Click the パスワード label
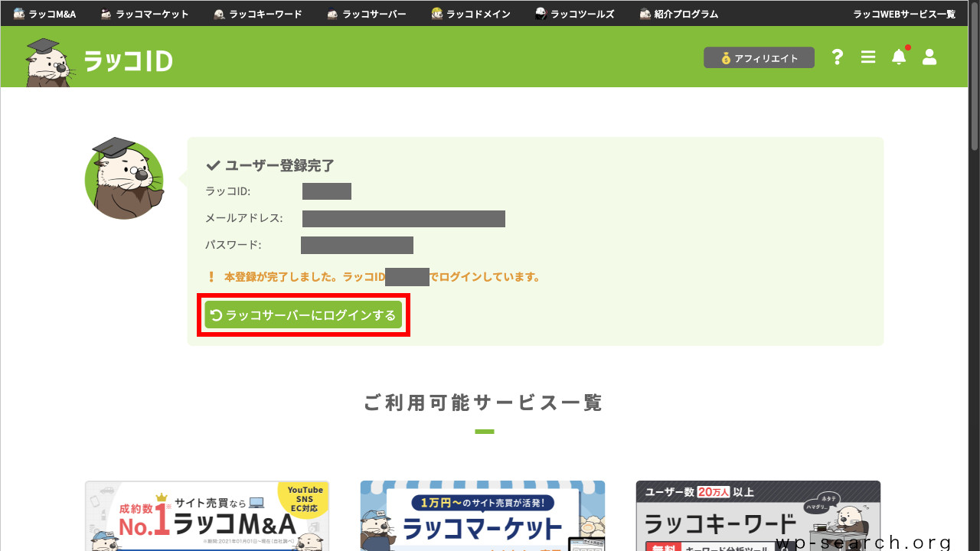 (234, 245)
